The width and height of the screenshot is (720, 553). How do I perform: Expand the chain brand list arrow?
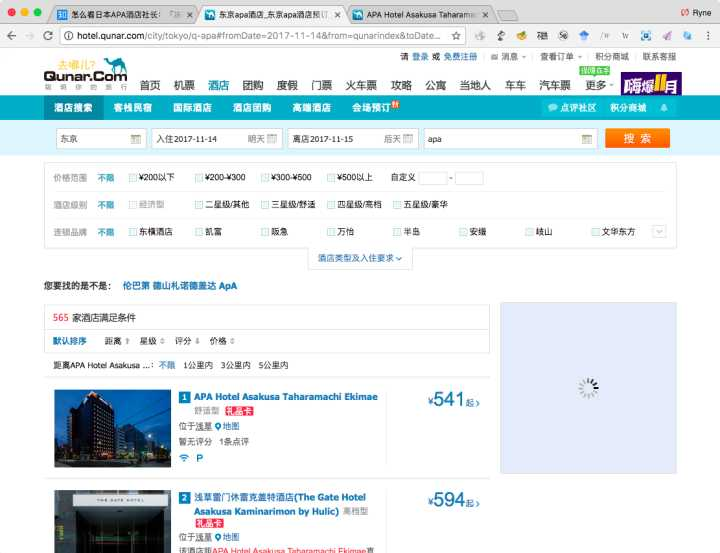click(659, 232)
